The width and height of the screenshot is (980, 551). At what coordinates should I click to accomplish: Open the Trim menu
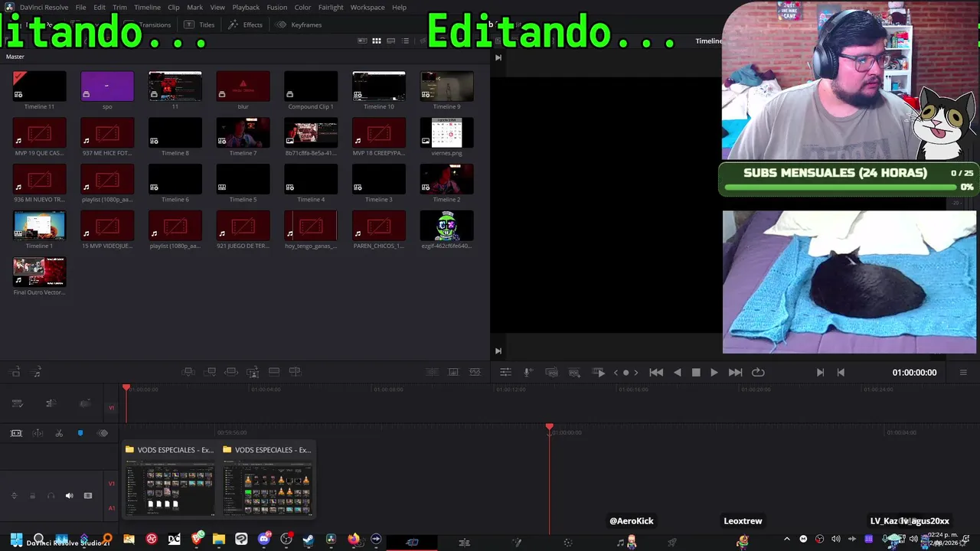click(x=119, y=8)
